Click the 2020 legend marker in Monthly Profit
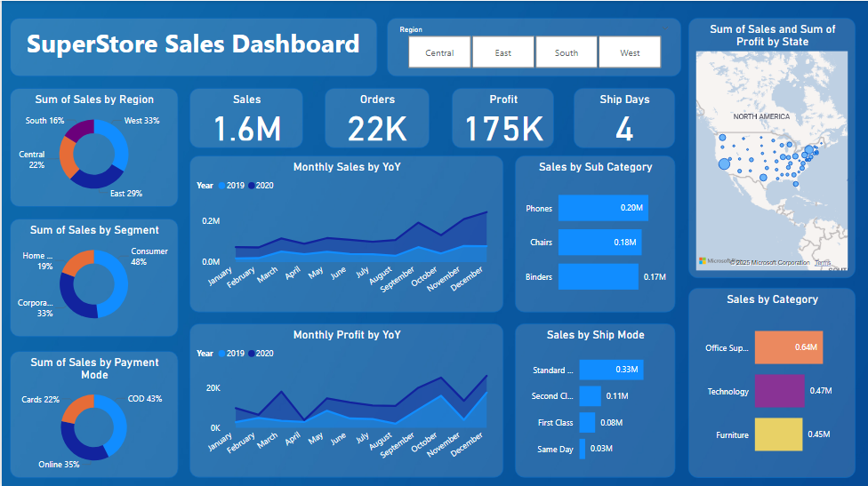This screenshot has height=486, width=868. 252,354
